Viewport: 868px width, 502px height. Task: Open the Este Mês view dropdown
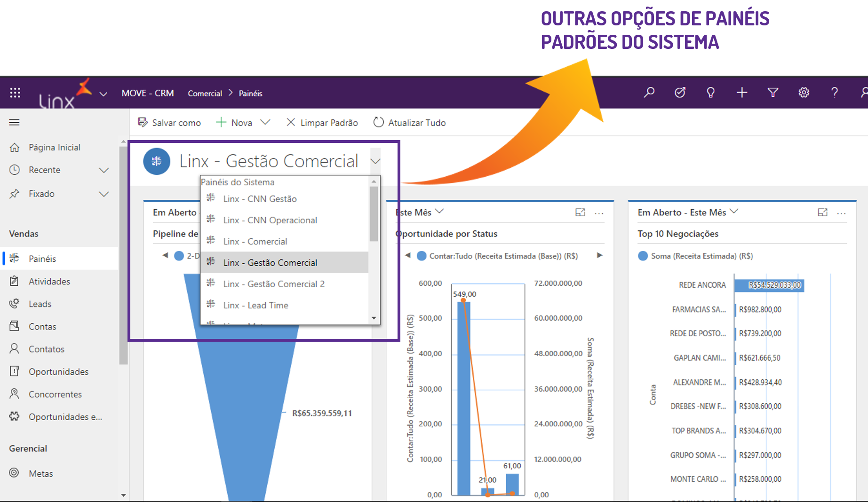pyautogui.click(x=439, y=212)
